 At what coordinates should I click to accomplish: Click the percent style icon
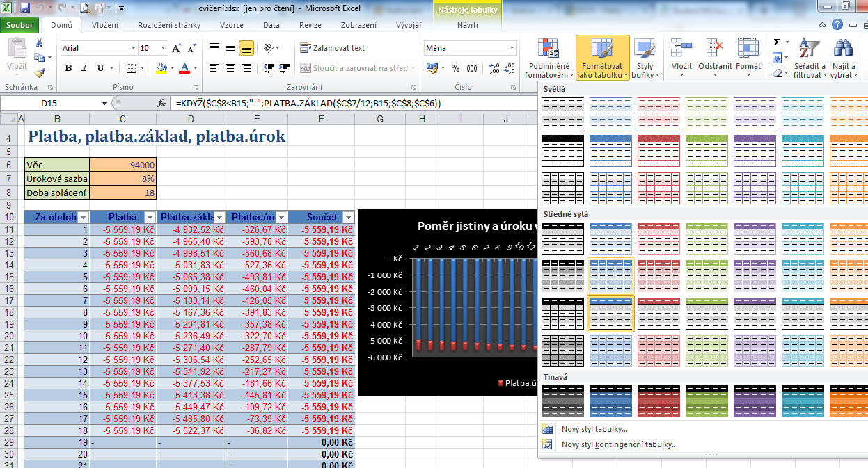click(x=455, y=68)
